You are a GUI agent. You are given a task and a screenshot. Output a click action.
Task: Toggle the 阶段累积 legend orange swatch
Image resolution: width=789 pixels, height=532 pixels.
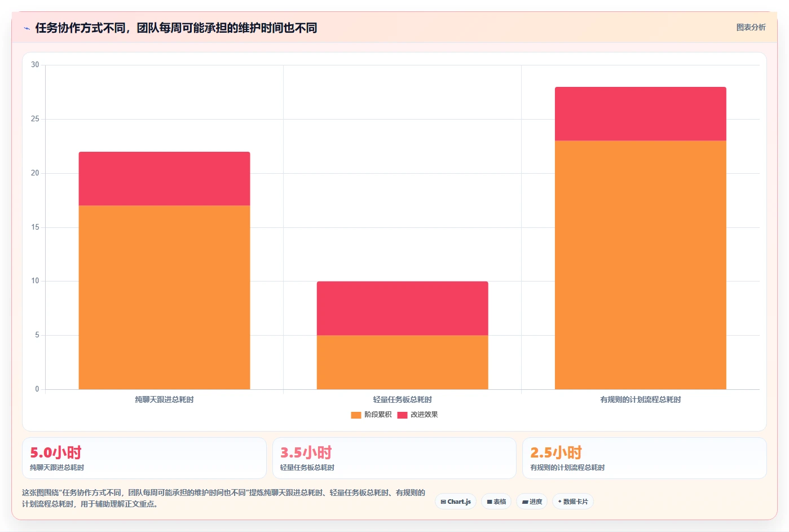(x=356, y=415)
